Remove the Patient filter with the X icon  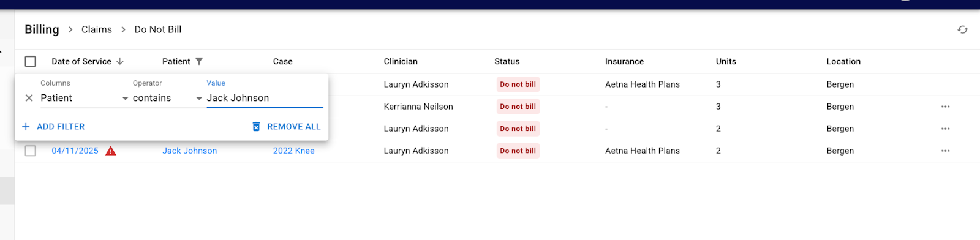coord(29,98)
